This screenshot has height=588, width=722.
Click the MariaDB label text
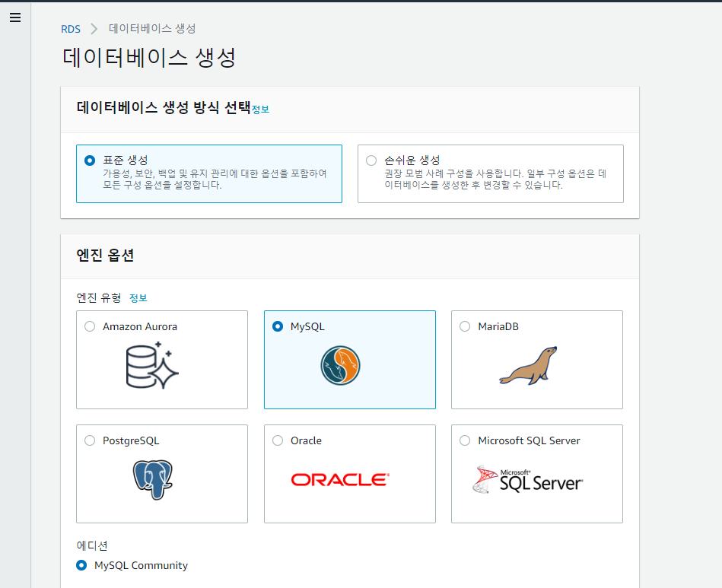pos(498,326)
